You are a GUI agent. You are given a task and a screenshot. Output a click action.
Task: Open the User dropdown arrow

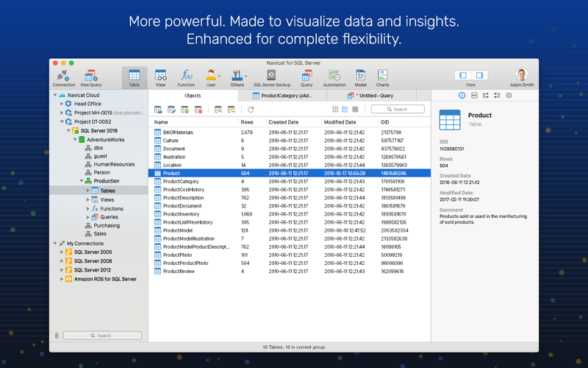pyautogui.click(x=219, y=76)
